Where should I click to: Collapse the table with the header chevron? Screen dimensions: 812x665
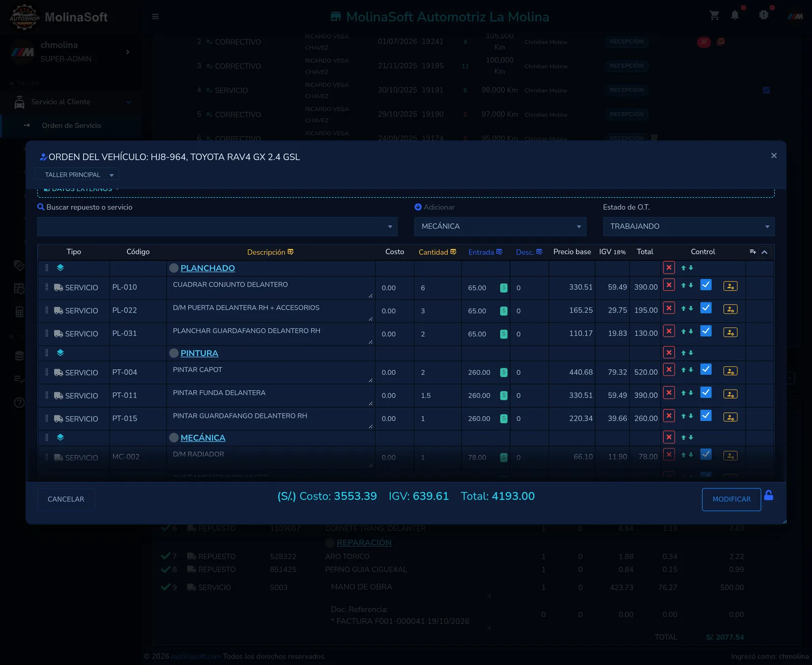(764, 252)
